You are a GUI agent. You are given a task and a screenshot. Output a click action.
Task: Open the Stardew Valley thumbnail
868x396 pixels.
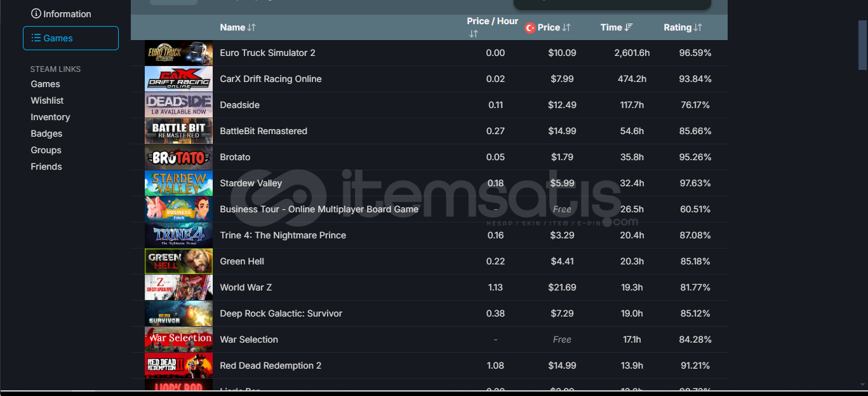pyautogui.click(x=178, y=183)
